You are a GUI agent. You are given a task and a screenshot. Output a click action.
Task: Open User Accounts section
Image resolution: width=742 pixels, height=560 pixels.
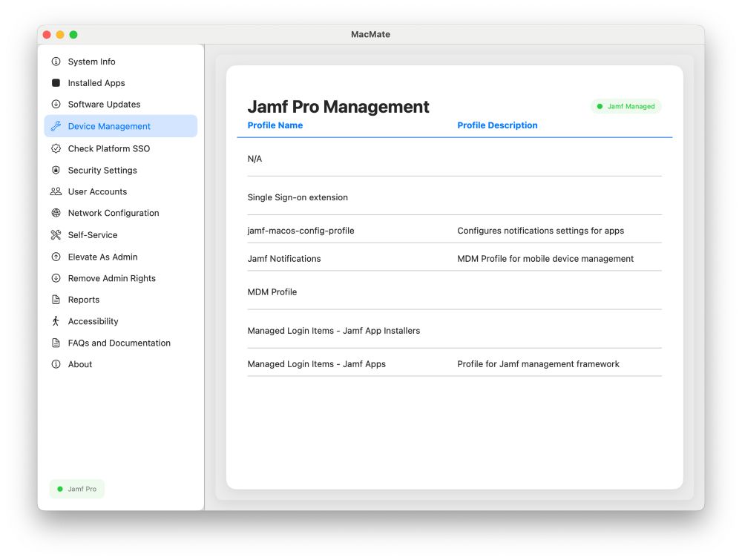(121, 191)
